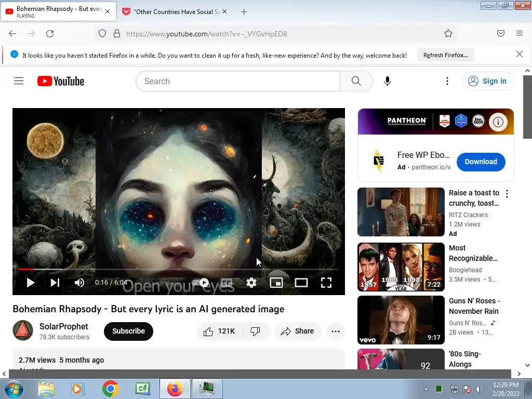This screenshot has height=399, width=532.
Task: Seek on the video progress bar
Action: (x=179, y=270)
